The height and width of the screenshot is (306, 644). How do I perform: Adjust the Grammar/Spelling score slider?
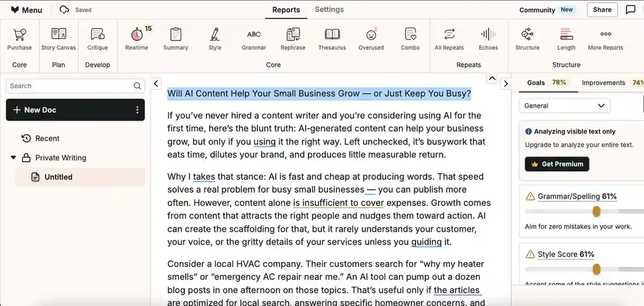pos(596,212)
